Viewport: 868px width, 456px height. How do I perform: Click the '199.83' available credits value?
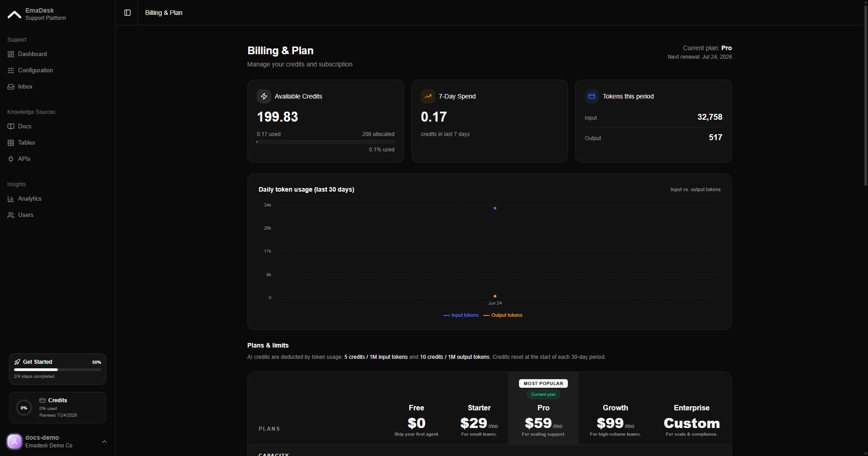[278, 117]
